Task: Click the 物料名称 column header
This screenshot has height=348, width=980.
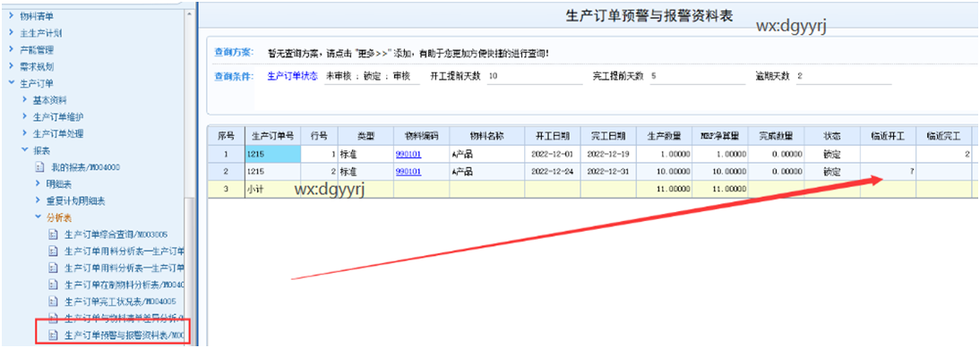Action: click(x=487, y=135)
